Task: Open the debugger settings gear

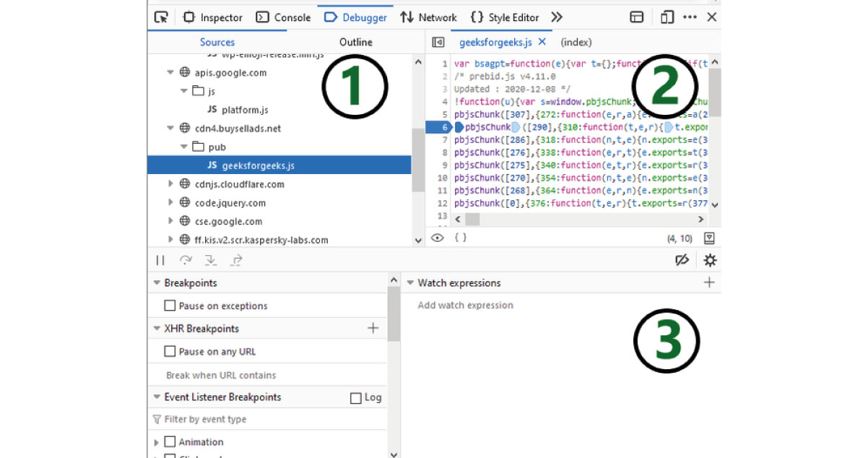Action: (711, 260)
